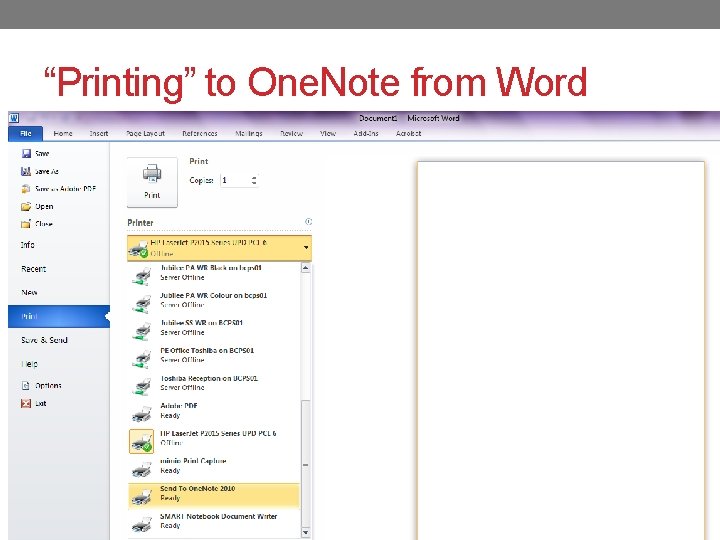Click the printer info icon beside Printer heading
The image size is (720, 540).
click(309, 222)
